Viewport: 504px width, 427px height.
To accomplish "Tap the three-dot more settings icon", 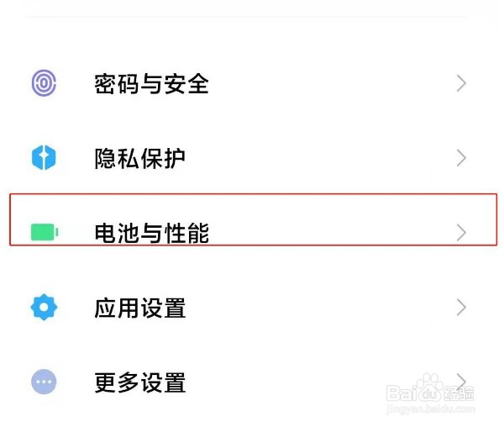I will pos(44,382).
